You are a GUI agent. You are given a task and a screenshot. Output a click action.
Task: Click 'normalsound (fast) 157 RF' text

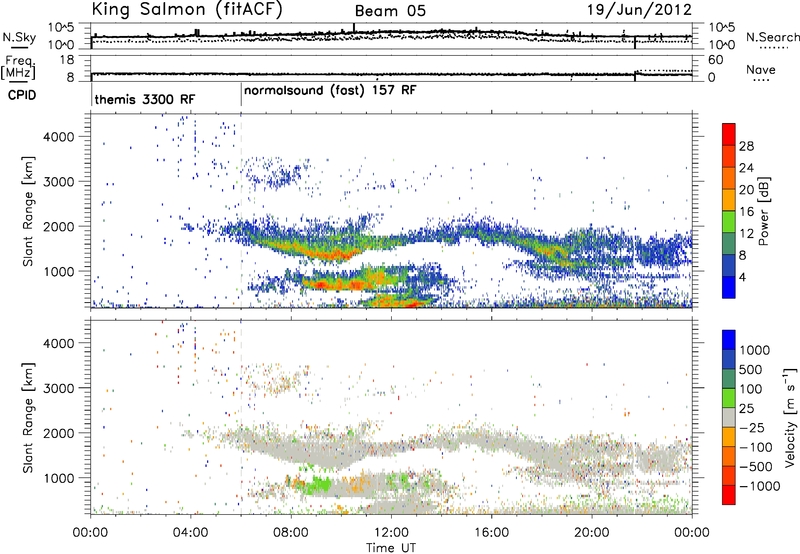[x=330, y=91]
